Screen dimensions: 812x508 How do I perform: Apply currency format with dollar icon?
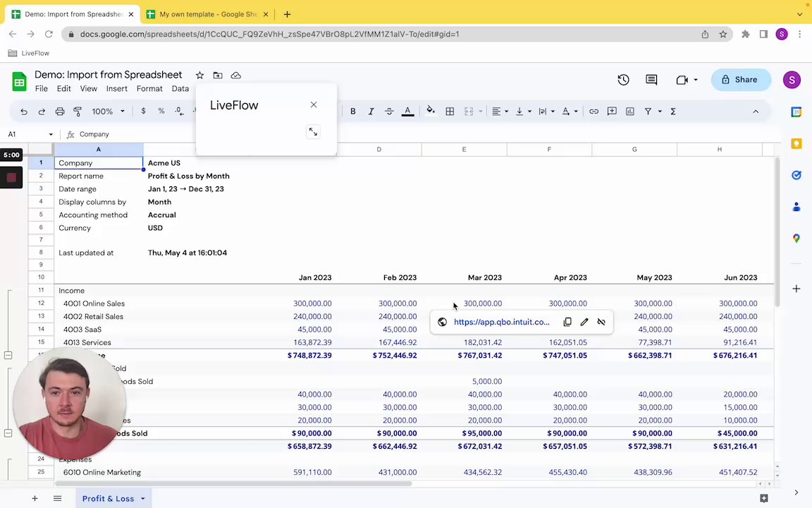coord(144,111)
